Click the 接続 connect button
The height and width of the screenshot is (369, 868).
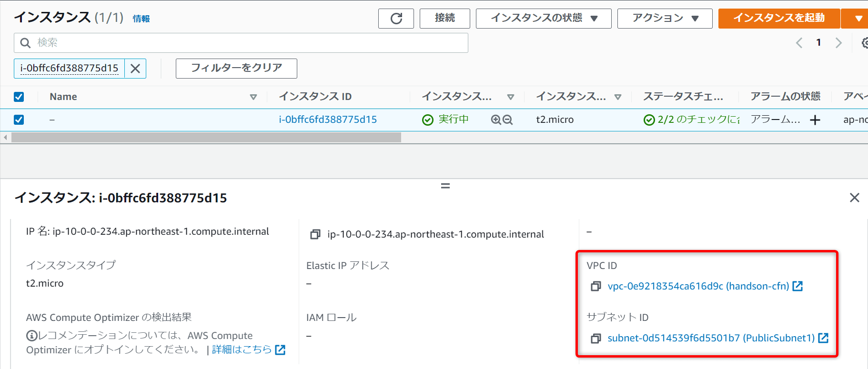[x=444, y=19]
